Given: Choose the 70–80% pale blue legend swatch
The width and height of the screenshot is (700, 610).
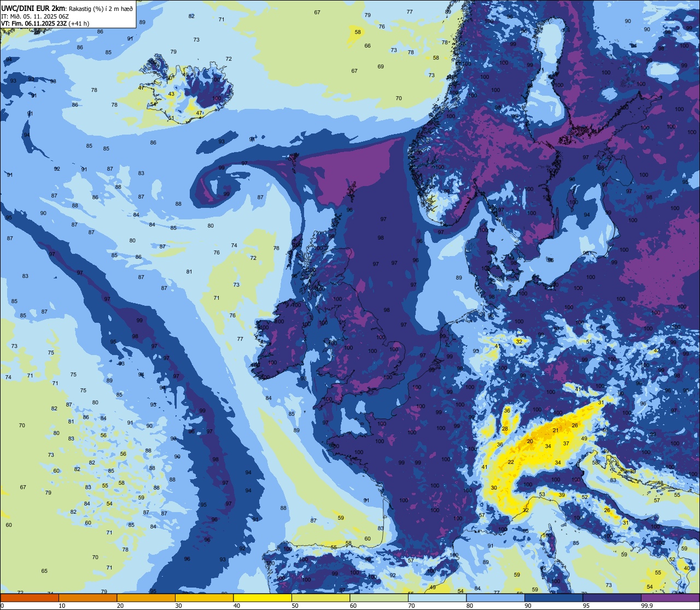Looking at the screenshot, I should [437, 597].
